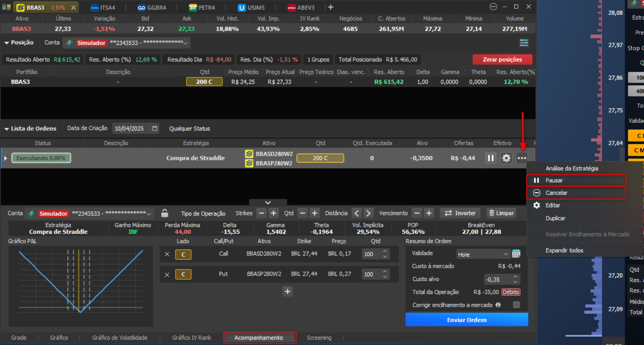Click the 200 C quantity in BBAS3 position
The width and height of the screenshot is (644, 345).
(x=204, y=82)
